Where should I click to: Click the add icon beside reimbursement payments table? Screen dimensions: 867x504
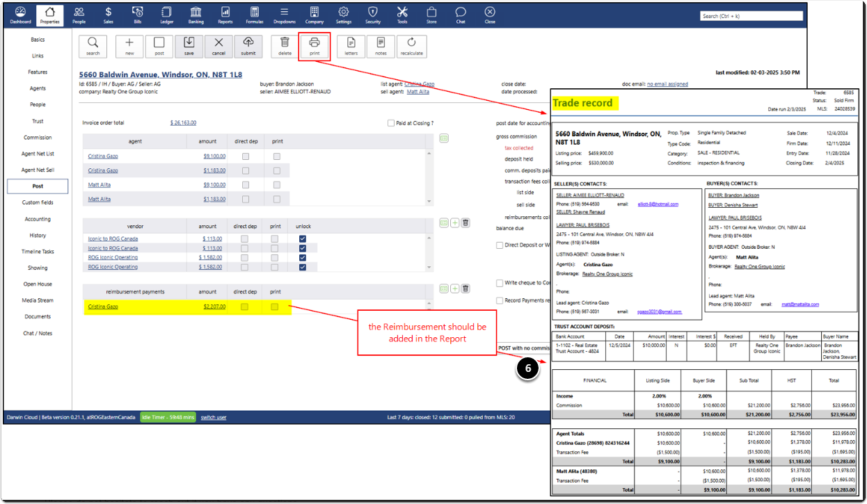tap(455, 288)
